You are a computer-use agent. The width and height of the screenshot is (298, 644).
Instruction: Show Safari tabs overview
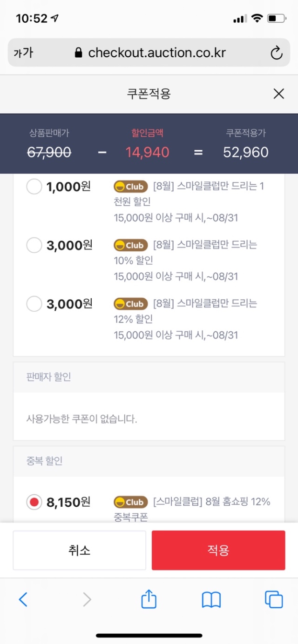pyautogui.click(x=273, y=599)
